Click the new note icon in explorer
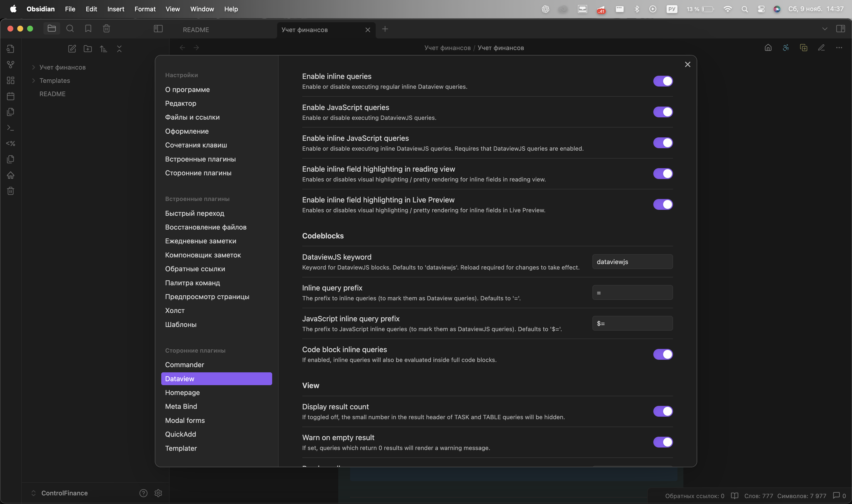 point(72,49)
